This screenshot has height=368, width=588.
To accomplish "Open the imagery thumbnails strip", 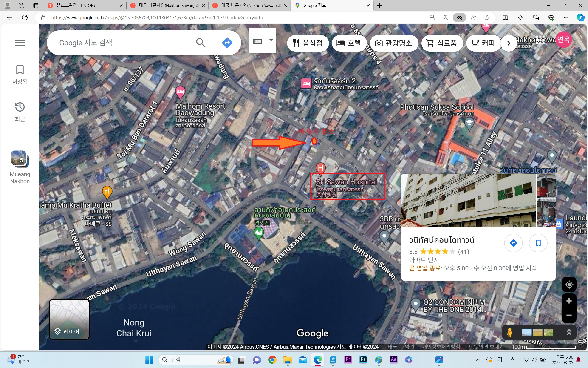I will click(537, 333).
